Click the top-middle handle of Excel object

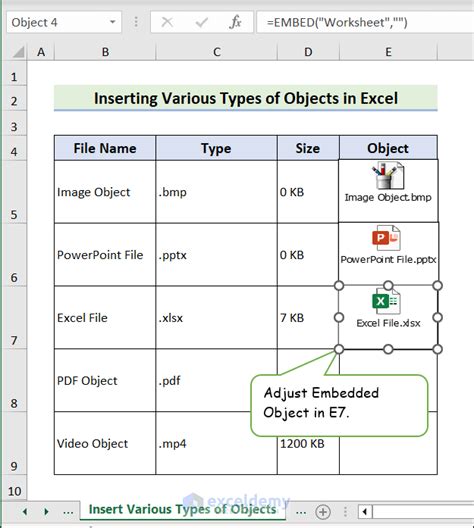coord(388,286)
